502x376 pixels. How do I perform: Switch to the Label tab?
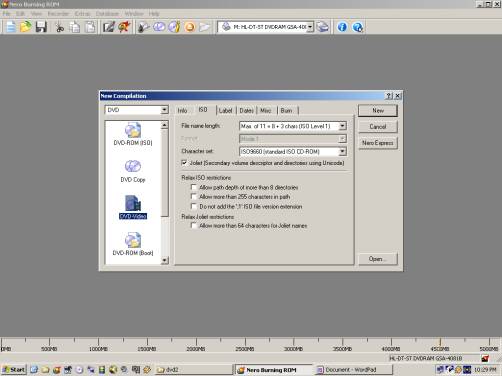coord(226,111)
